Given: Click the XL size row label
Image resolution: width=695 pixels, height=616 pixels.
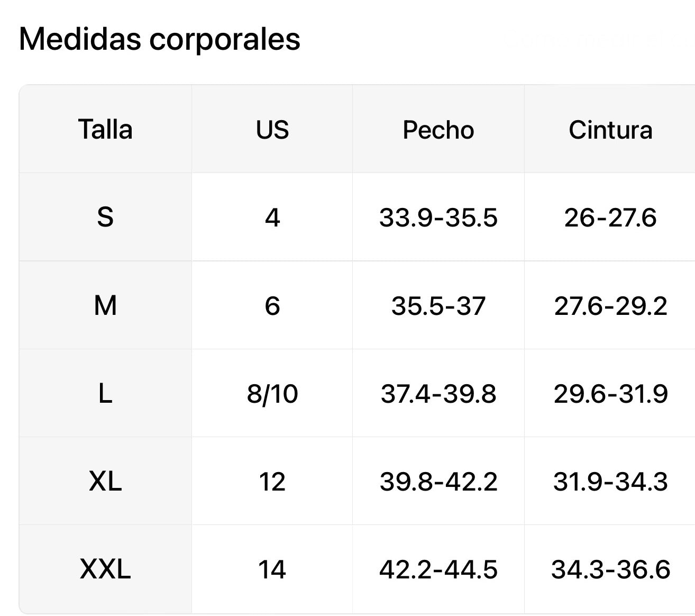Looking at the screenshot, I should tap(105, 481).
